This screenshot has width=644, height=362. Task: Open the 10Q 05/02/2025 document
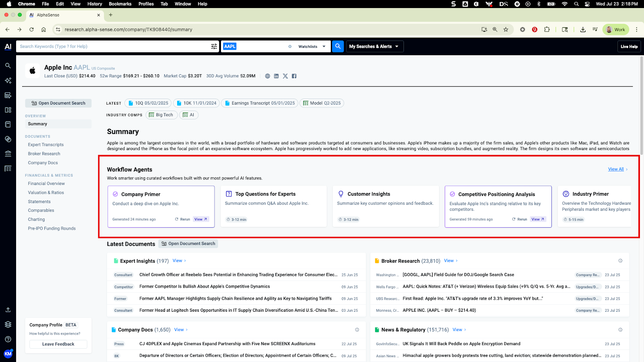[148, 103]
